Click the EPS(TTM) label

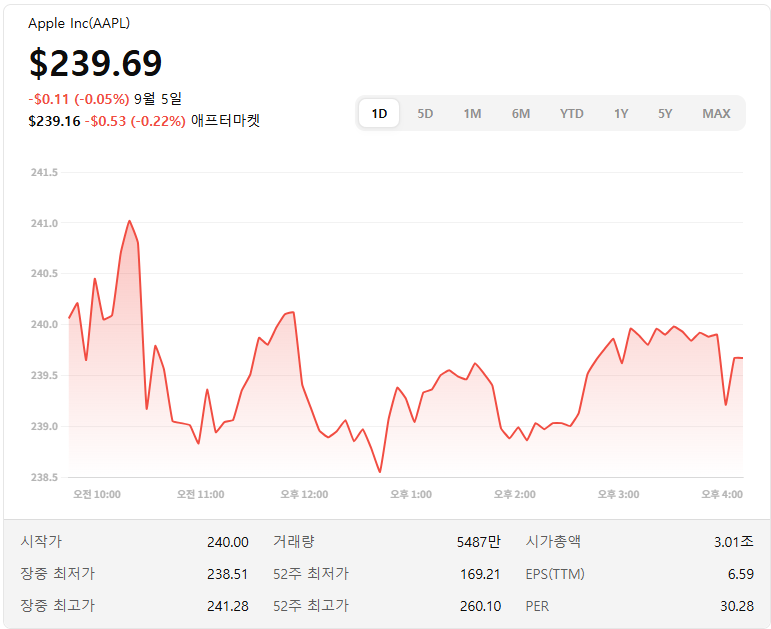555,574
